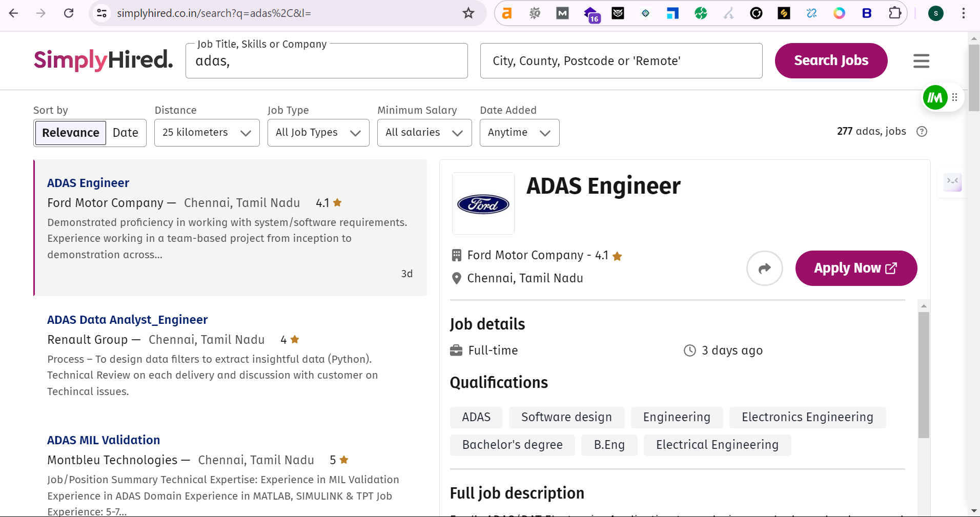Image resolution: width=980 pixels, height=517 pixels.
Task: Select the Relevance sort option
Action: click(x=70, y=133)
